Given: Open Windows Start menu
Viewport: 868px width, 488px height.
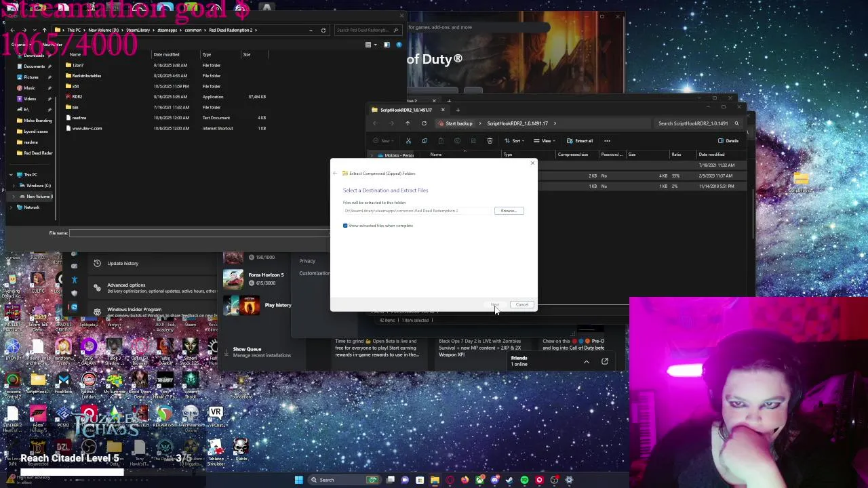Looking at the screenshot, I should pos(298,480).
